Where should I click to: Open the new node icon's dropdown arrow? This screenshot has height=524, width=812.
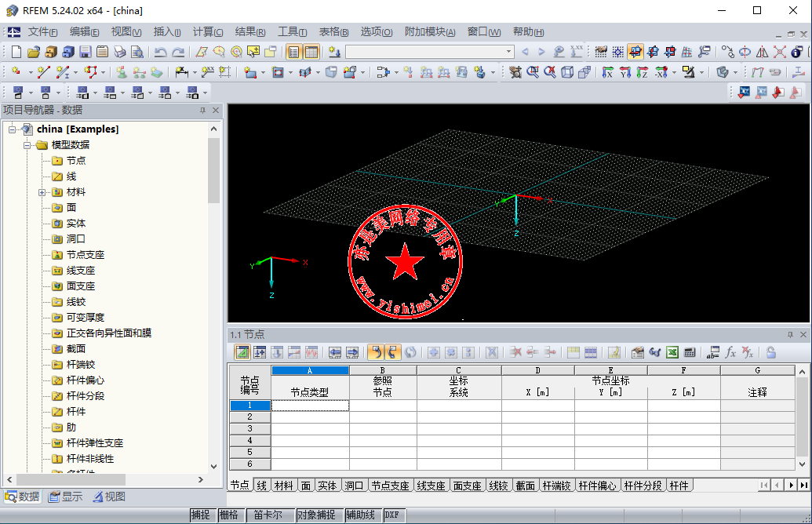click(30, 72)
